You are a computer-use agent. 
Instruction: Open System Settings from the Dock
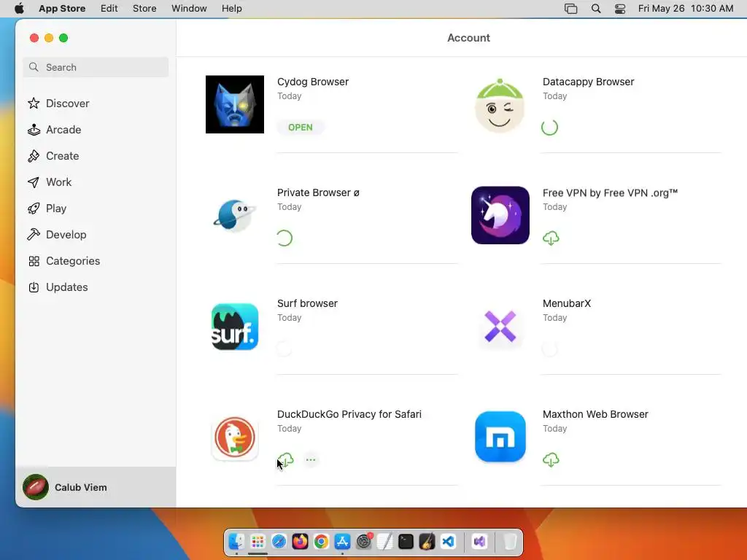point(364,542)
